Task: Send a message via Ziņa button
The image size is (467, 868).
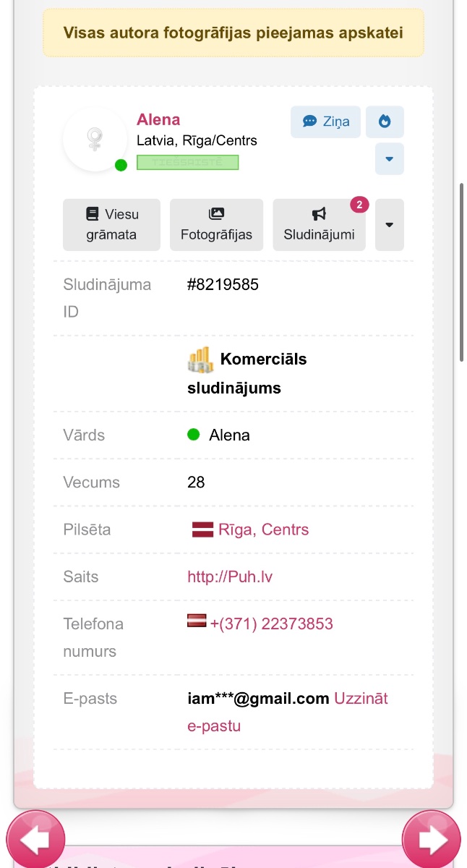Action: point(325,122)
